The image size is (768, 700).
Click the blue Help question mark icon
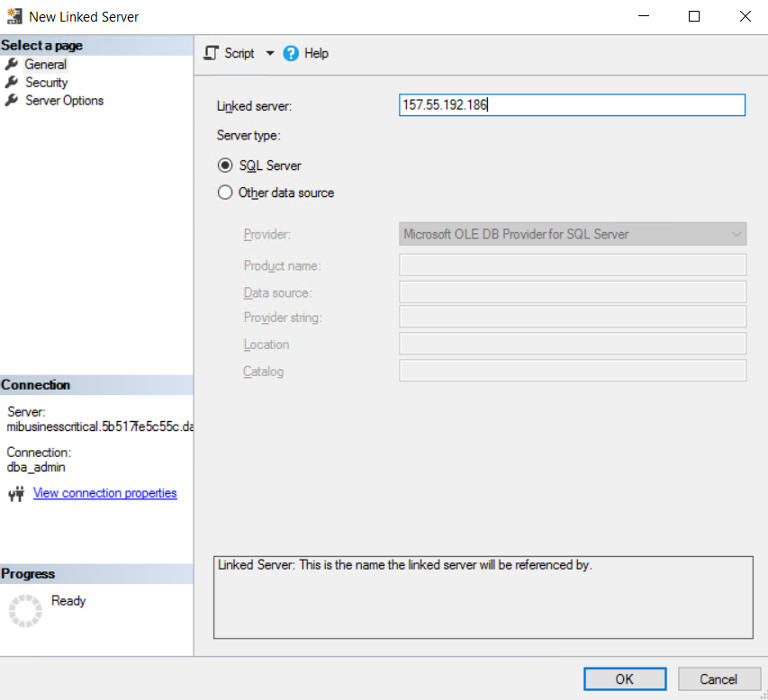(x=291, y=53)
